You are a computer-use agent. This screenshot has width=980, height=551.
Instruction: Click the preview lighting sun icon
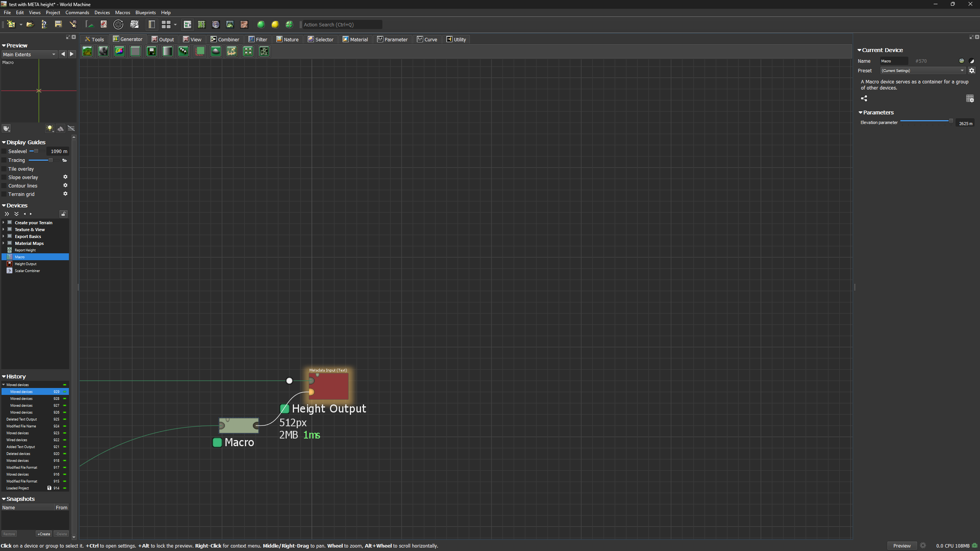click(x=49, y=129)
